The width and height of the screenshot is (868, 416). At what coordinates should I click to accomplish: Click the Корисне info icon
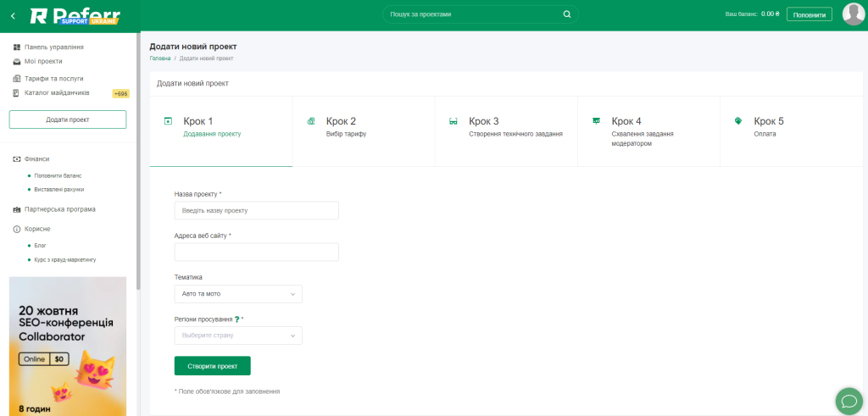tap(17, 229)
